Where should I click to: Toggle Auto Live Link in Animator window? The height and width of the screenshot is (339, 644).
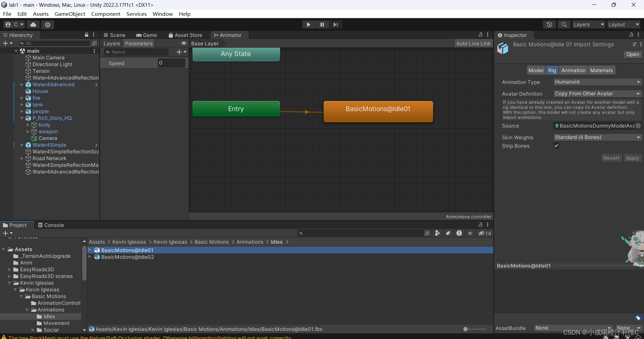click(473, 43)
